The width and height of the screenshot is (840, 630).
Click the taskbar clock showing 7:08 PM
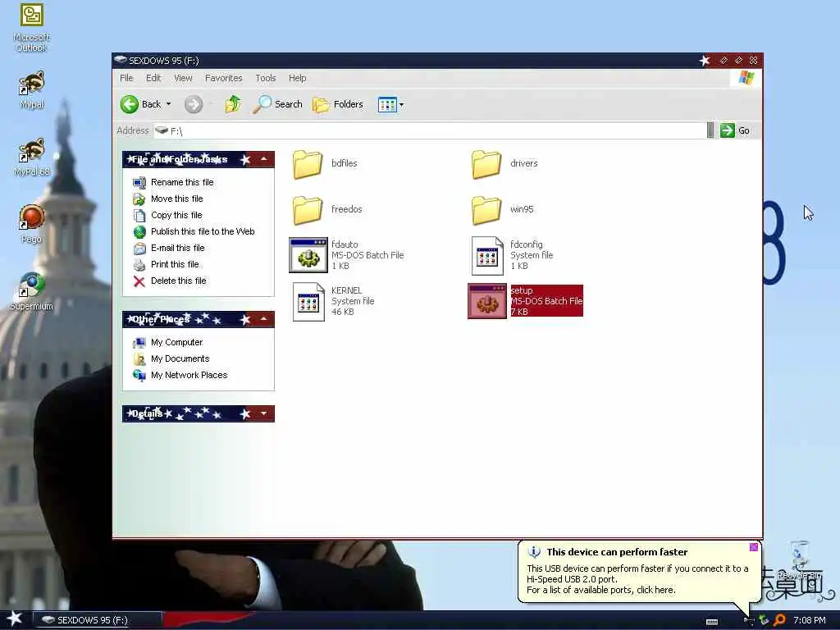coord(810,620)
